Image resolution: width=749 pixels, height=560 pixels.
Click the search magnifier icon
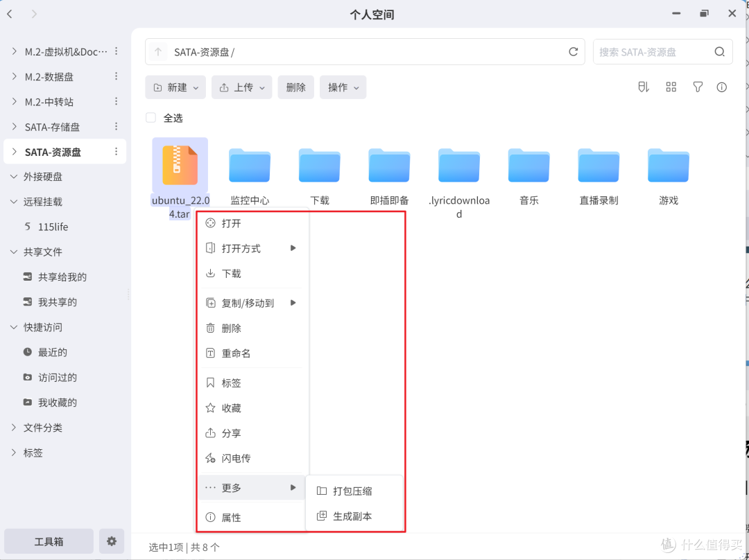click(x=719, y=51)
